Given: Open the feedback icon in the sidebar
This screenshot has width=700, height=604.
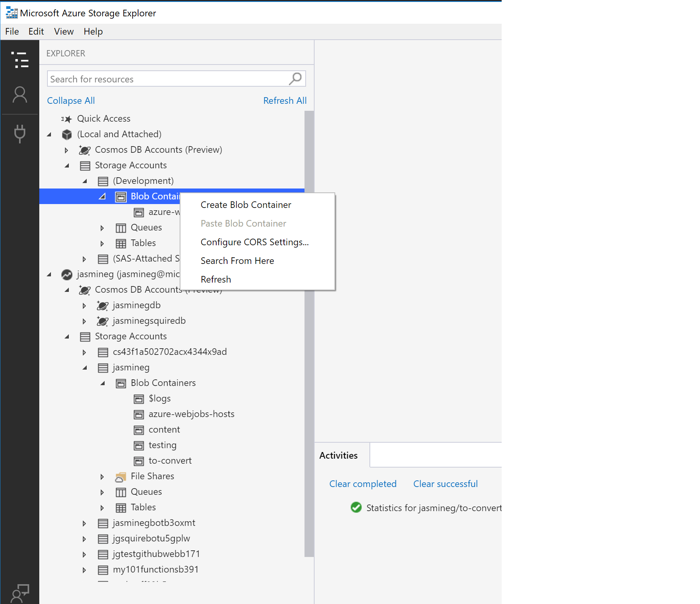Looking at the screenshot, I should [x=20, y=593].
